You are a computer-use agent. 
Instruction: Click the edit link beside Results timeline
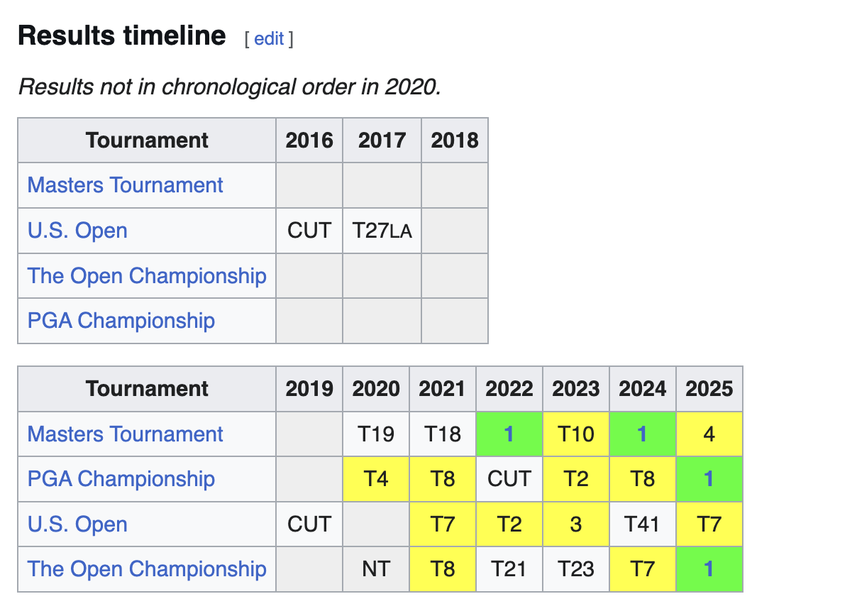(269, 39)
